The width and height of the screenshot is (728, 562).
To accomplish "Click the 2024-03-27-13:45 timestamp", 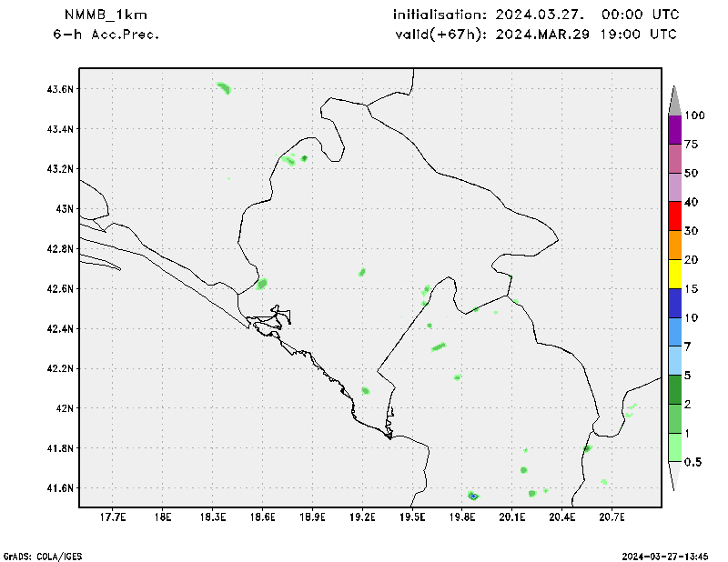I will (x=669, y=555).
